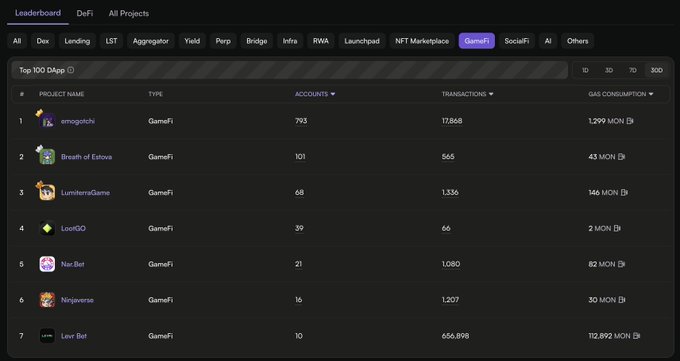Switch to the DeFi tab
Viewport: 680px width, 361px height.
(x=85, y=13)
